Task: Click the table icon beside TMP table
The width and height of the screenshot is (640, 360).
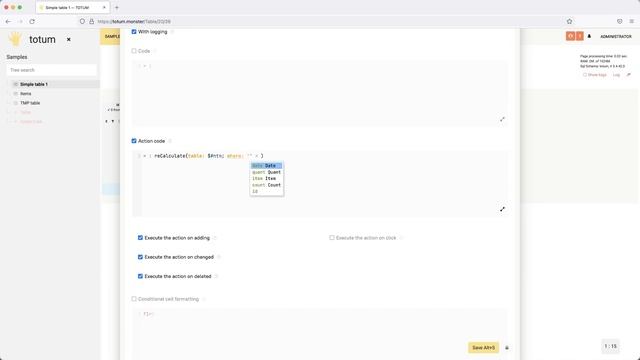Action: point(16,103)
